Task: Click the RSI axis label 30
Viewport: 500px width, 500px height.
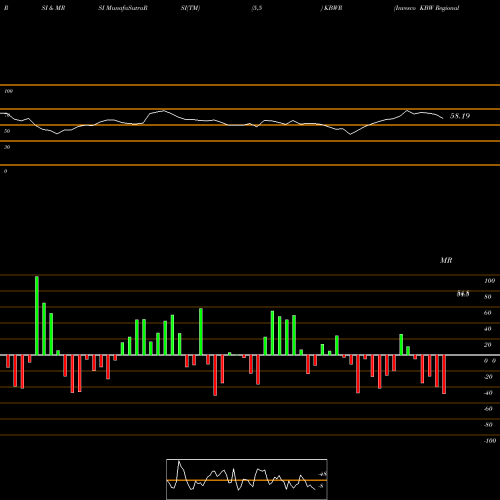Action: click(7, 147)
